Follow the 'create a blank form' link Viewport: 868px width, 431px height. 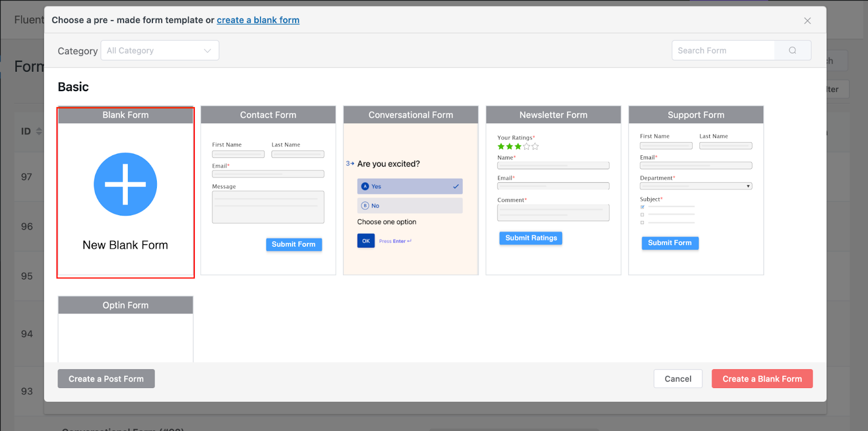coord(258,20)
